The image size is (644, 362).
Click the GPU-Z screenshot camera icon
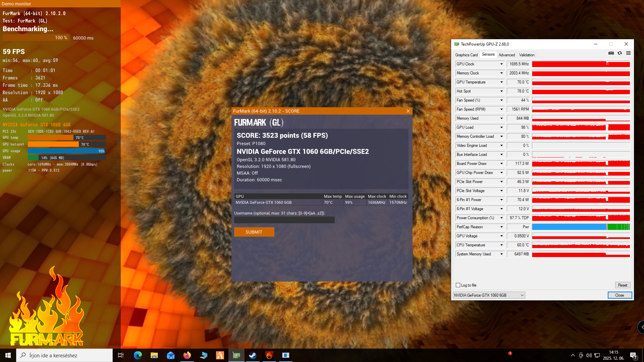pos(611,53)
